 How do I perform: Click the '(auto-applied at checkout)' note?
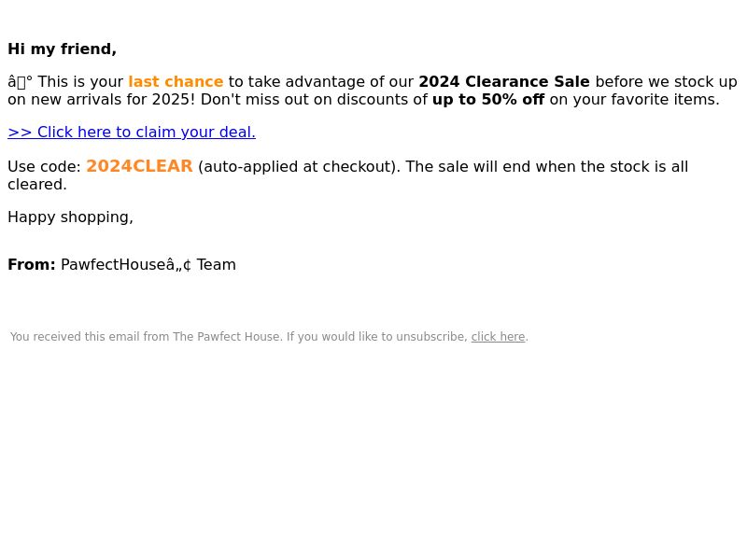299,167
